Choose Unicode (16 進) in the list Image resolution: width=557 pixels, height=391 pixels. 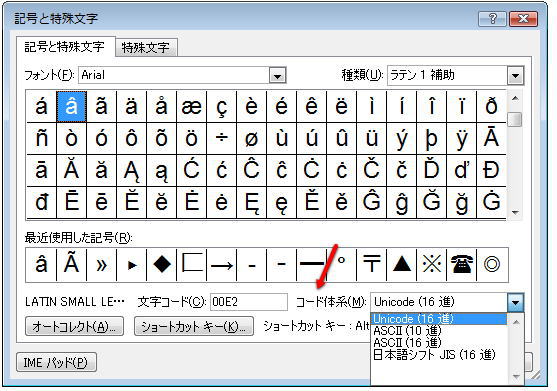pyautogui.click(x=439, y=319)
